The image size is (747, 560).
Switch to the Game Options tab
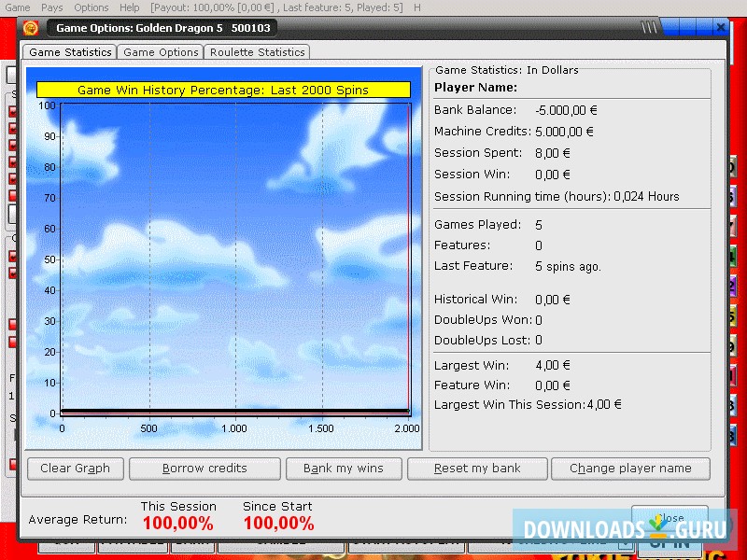pyautogui.click(x=161, y=52)
